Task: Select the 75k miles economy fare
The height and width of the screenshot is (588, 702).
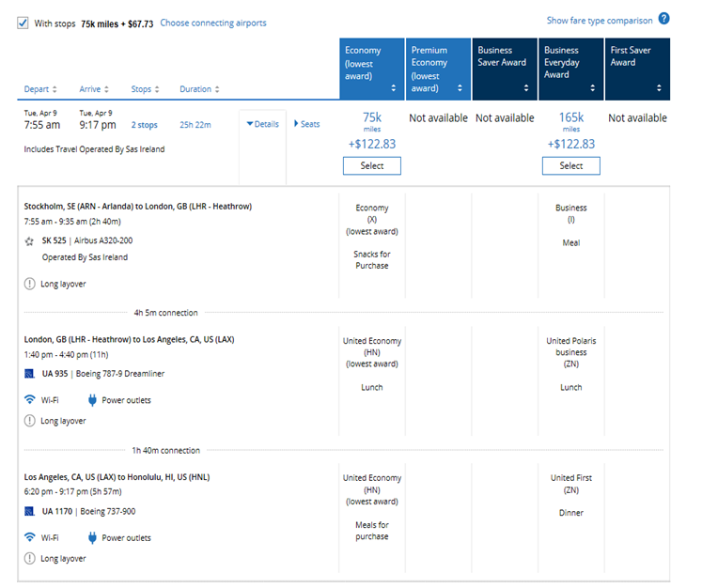Action: tap(372, 166)
